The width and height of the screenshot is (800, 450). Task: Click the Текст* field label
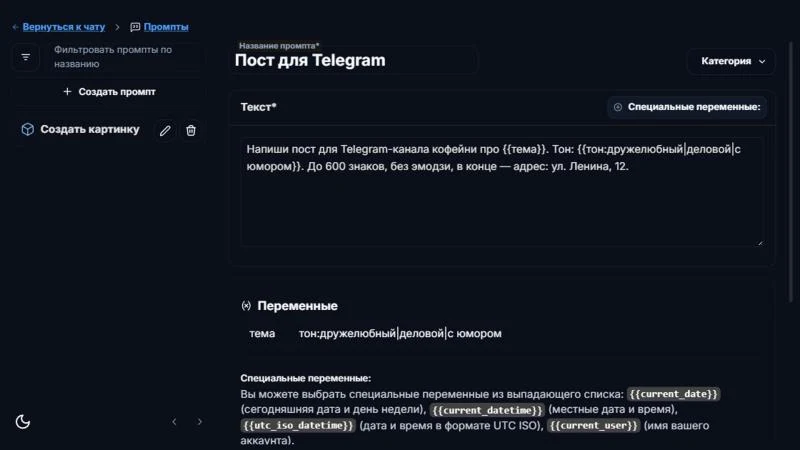(x=259, y=107)
